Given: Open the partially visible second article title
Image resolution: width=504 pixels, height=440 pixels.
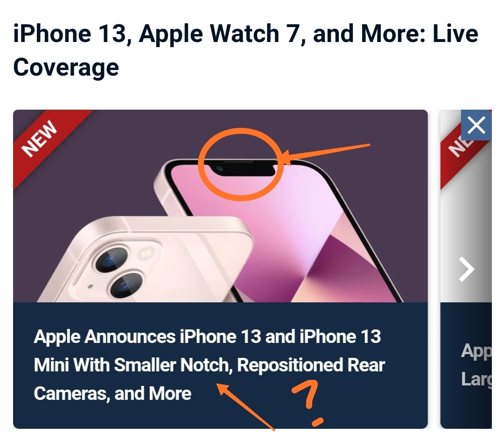Looking at the screenshot, I should click(x=476, y=365).
